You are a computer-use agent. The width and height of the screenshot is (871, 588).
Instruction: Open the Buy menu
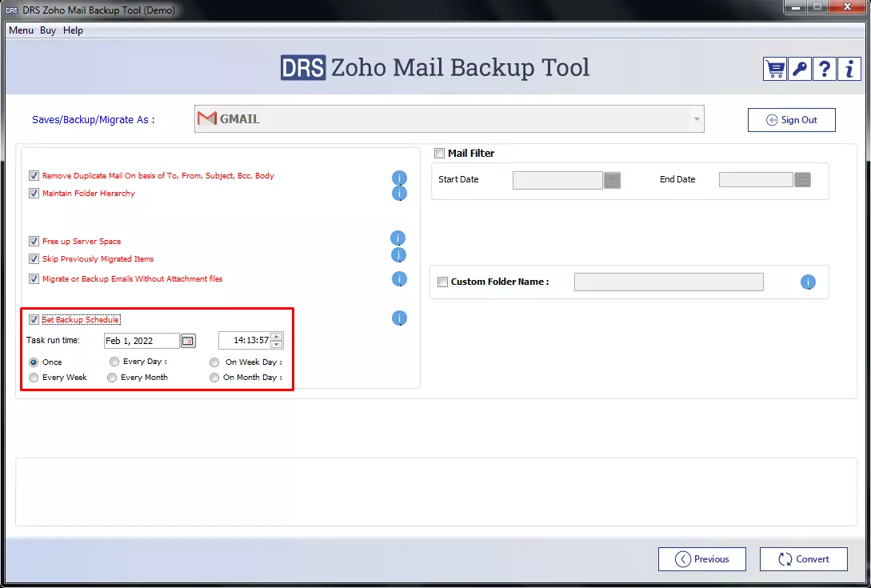coord(48,30)
